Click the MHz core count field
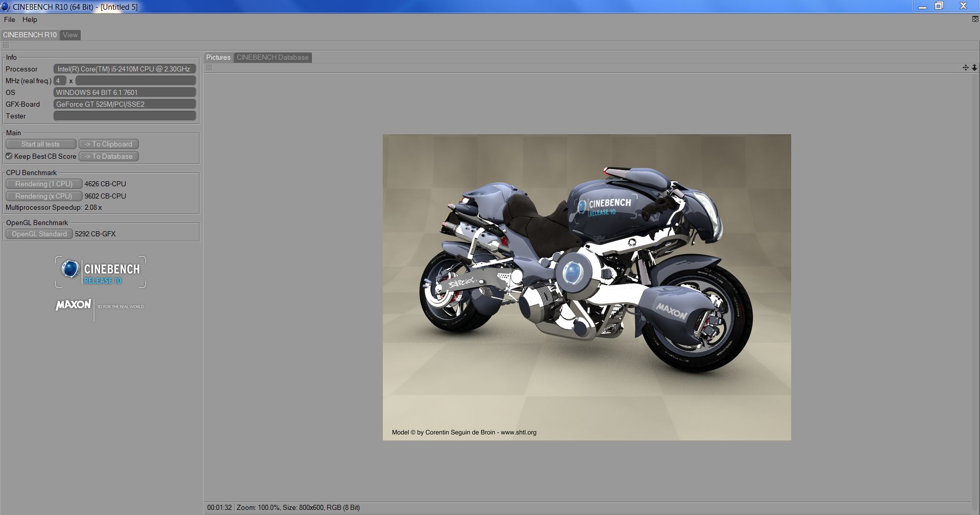The width and height of the screenshot is (980, 515). click(60, 81)
